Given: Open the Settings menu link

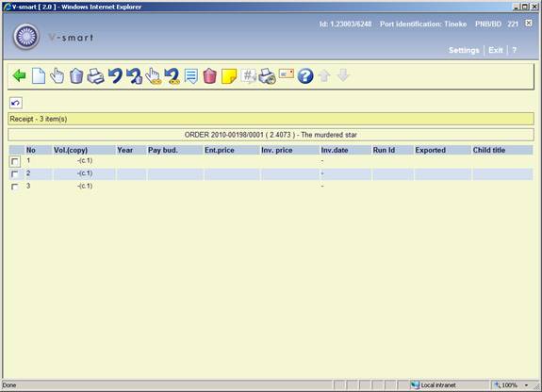Looking at the screenshot, I should (464, 50).
